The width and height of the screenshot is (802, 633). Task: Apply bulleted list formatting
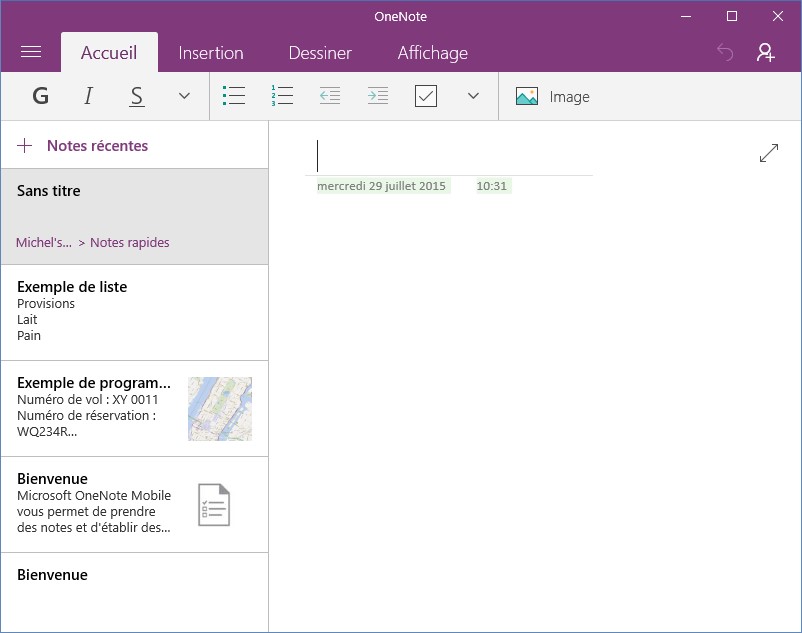click(x=234, y=96)
